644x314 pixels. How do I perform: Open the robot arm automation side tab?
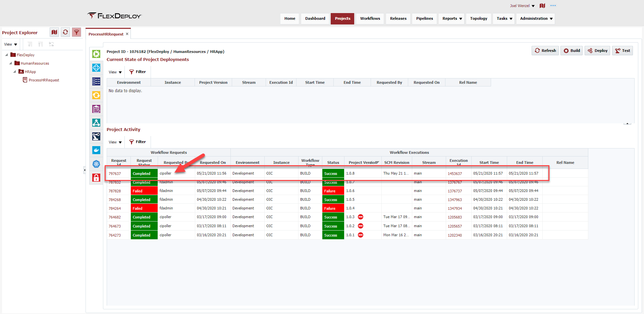click(x=96, y=136)
